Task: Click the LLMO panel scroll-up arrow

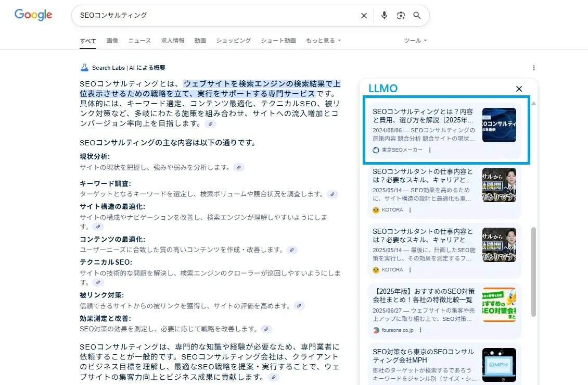Action: click(x=533, y=103)
